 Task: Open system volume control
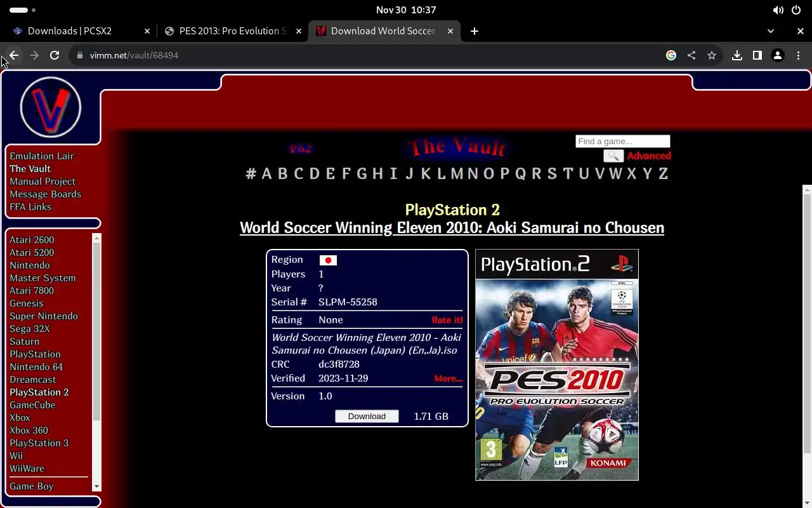pyautogui.click(x=778, y=10)
